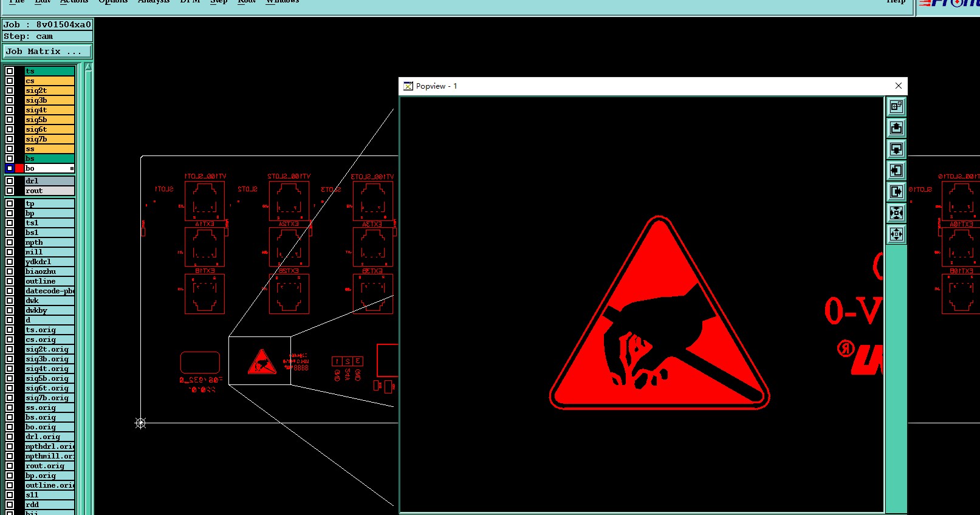Toggle the biaozhu layer checkbox
980x515 pixels.
(x=10, y=271)
